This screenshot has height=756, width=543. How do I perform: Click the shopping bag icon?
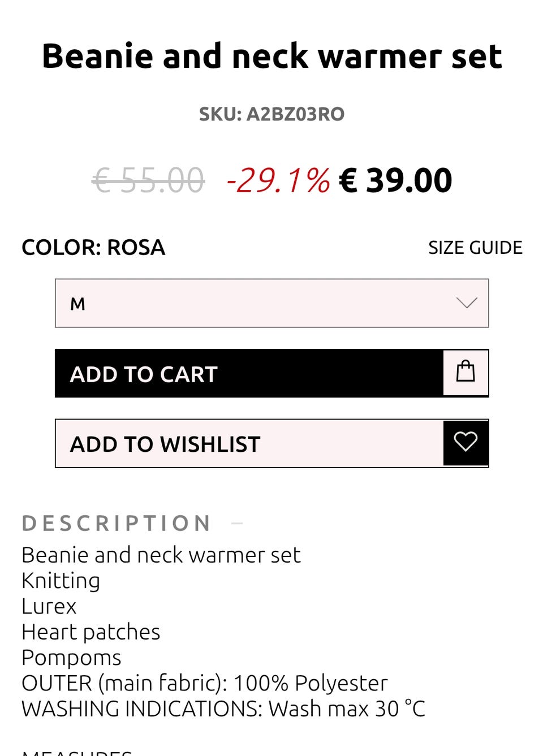tap(466, 373)
